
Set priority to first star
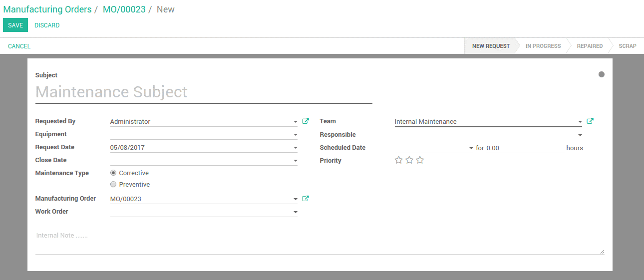pos(398,160)
